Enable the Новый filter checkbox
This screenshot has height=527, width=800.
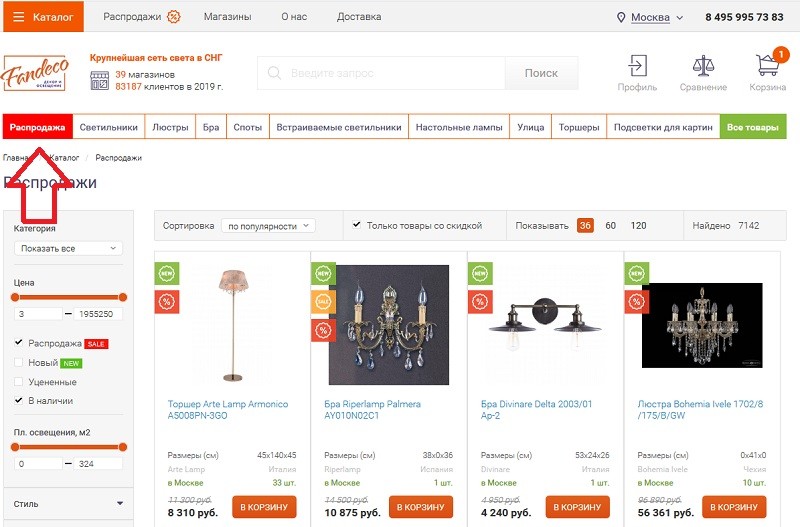click(19, 362)
